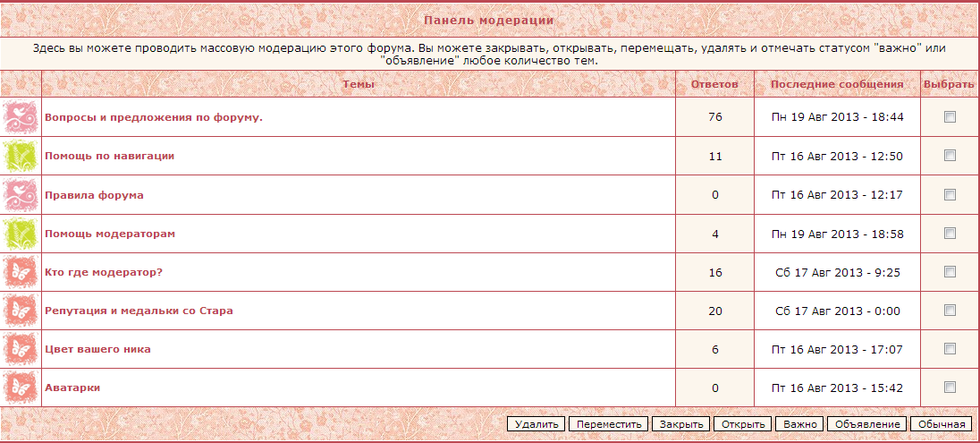980x443 pixels.
Task: Open topic "Вопросы и предложения по форуму."
Action: (154, 117)
